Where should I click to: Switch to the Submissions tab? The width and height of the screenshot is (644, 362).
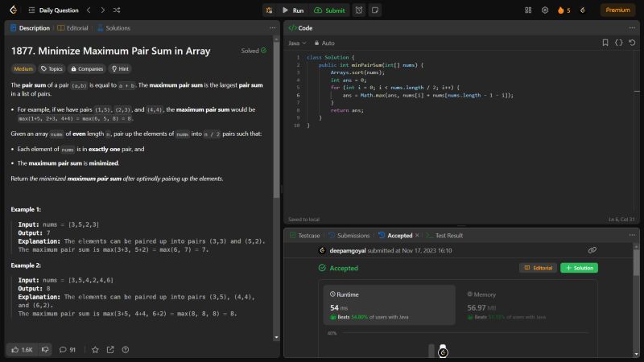(x=349, y=236)
